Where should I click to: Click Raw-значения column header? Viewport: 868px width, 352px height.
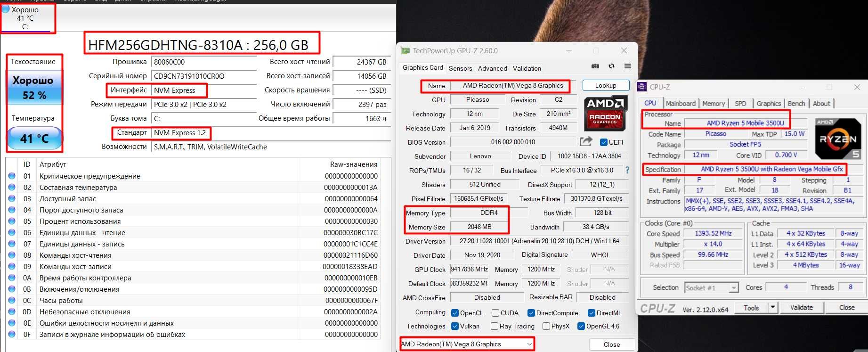point(353,164)
